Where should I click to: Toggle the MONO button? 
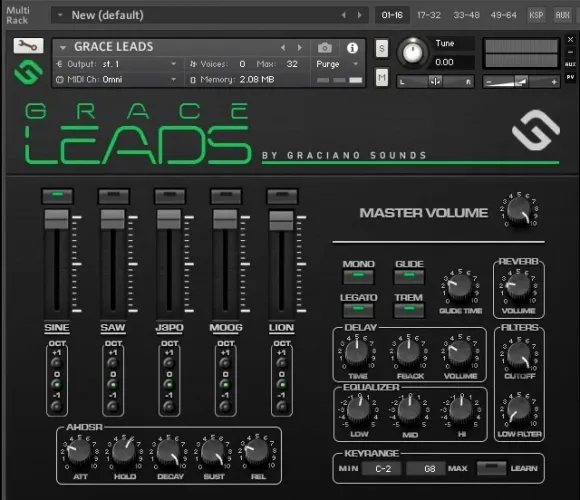click(x=358, y=277)
